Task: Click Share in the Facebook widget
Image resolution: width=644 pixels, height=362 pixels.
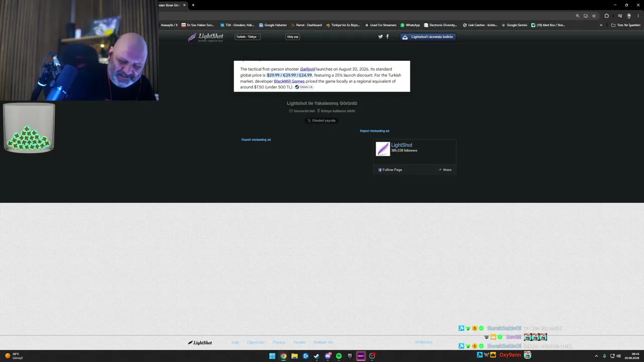Action: pyautogui.click(x=445, y=170)
